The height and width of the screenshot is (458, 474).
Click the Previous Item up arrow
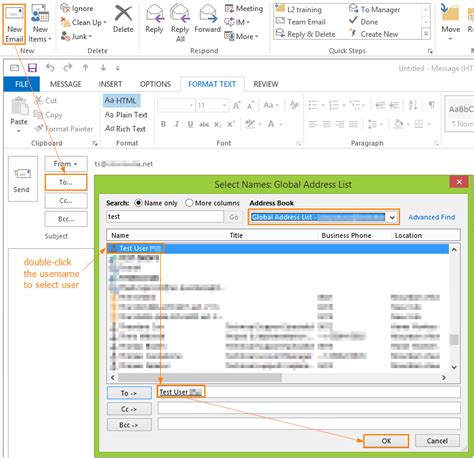(86, 68)
